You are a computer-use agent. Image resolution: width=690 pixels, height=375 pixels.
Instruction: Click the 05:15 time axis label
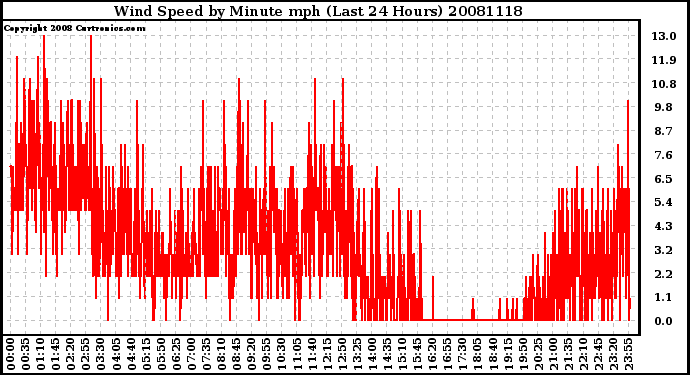coord(146,354)
